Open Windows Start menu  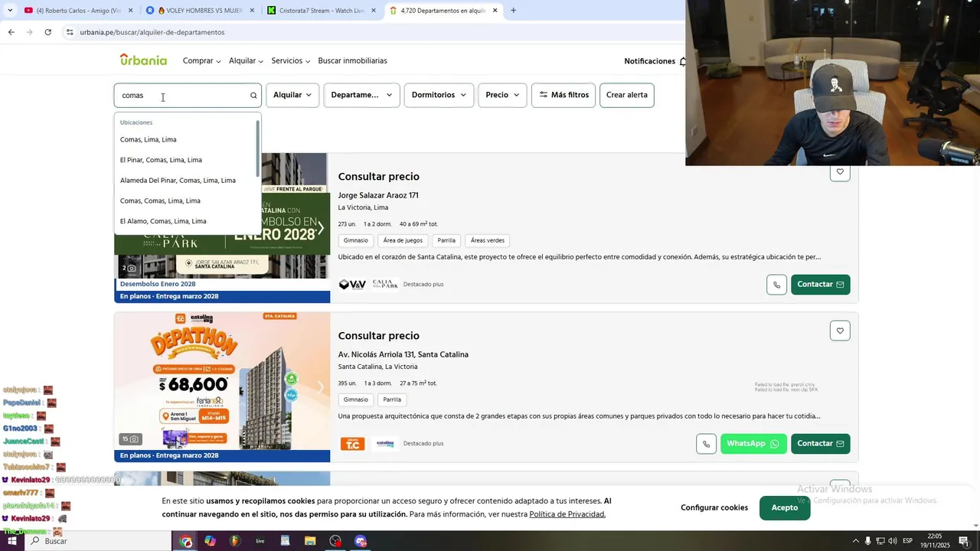[x=11, y=541]
